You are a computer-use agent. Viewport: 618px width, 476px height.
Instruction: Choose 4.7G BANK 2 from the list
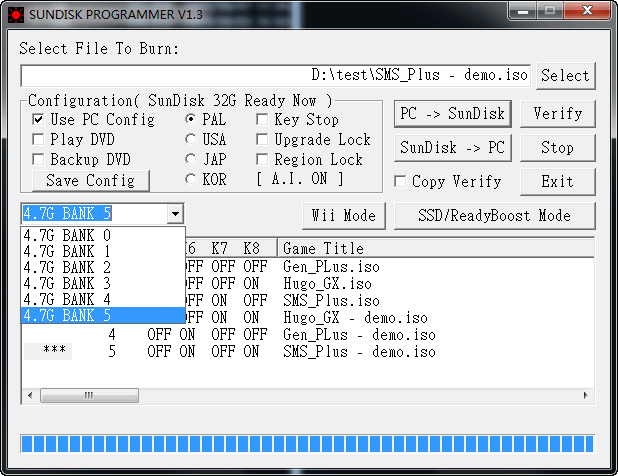coord(103,268)
